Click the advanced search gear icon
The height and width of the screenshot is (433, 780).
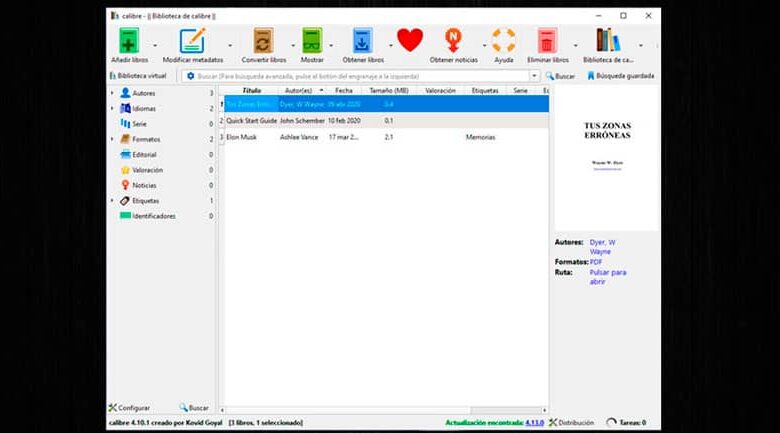(190, 76)
